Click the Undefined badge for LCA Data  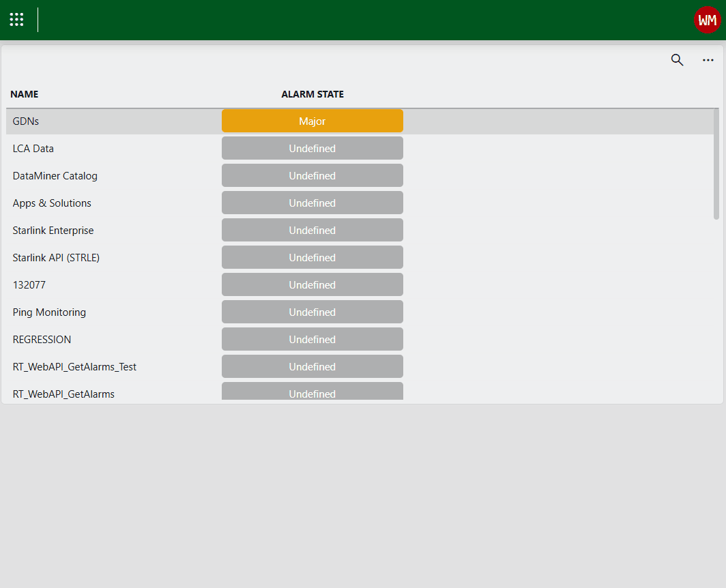[x=313, y=149]
